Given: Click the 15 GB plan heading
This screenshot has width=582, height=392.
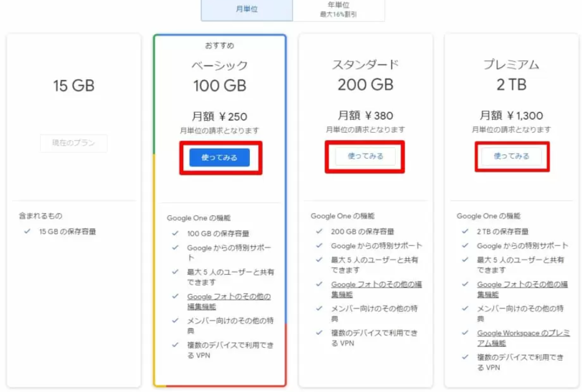Looking at the screenshot, I should pyautogui.click(x=74, y=86).
